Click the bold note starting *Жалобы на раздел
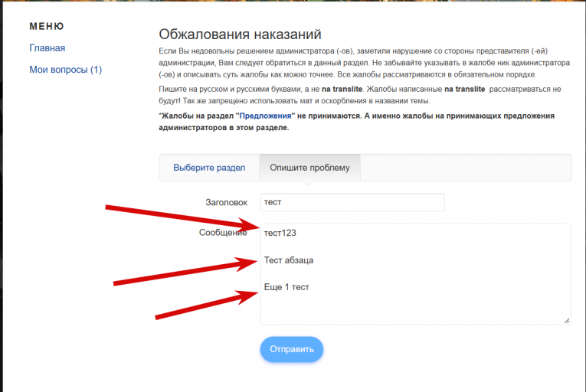Image resolution: width=586 pixels, height=392 pixels. coord(356,122)
